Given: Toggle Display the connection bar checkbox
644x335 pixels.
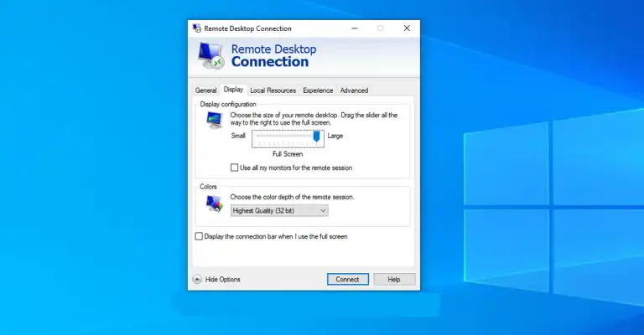Looking at the screenshot, I should [x=199, y=236].
